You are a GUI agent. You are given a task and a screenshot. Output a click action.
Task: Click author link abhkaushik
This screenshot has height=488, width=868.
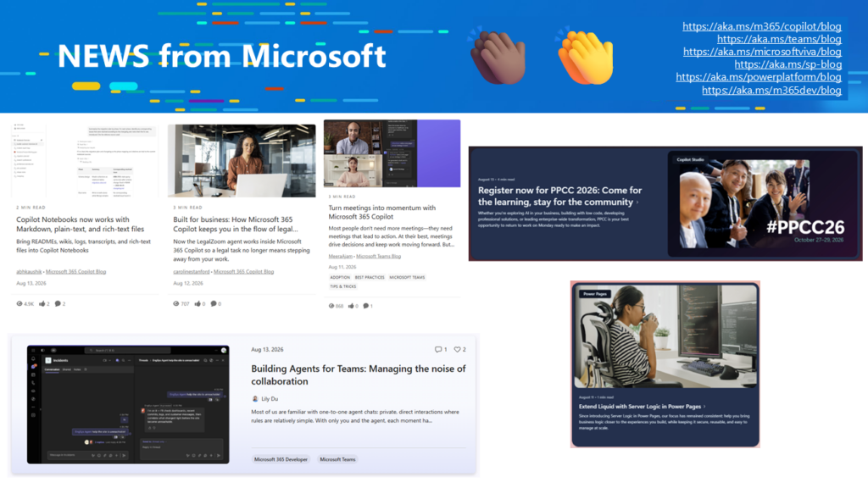point(29,272)
